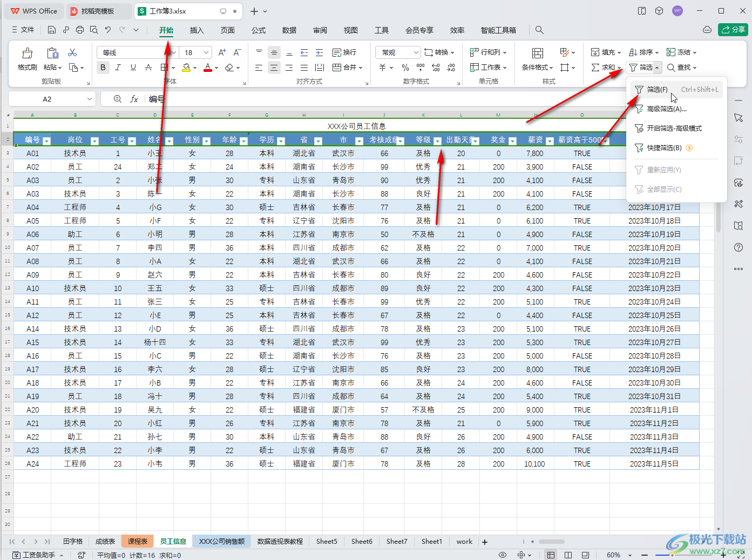Click the Italic formatting icon
The height and width of the screenshot is (560, 752).
[x=118, y=68]
